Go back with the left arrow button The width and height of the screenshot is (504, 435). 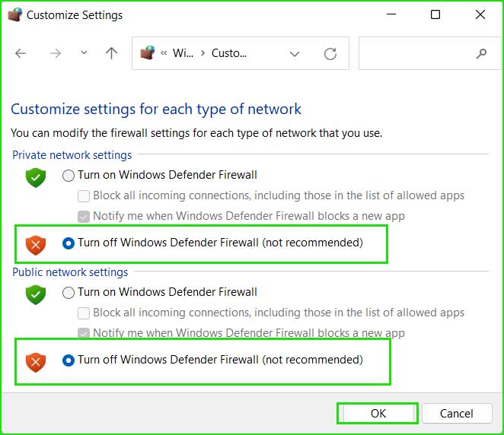coord(21,53)
